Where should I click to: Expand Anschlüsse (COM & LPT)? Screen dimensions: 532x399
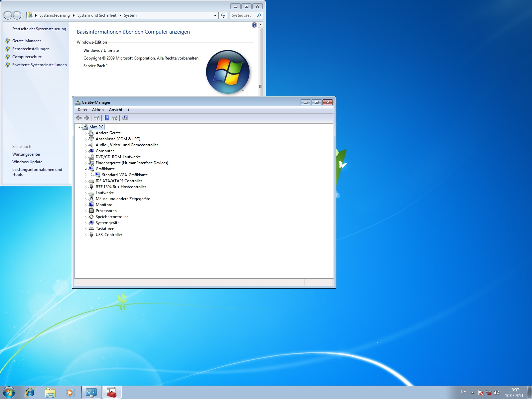click(x=85, y=139)
